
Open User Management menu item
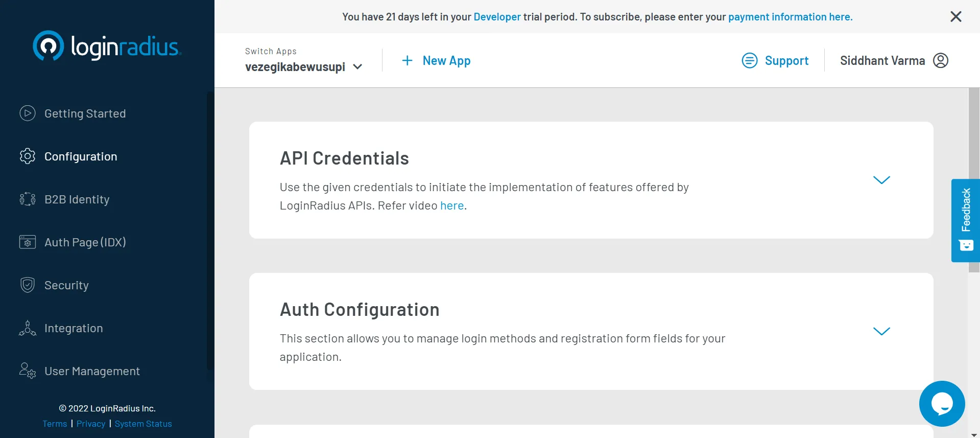(92, 371)
